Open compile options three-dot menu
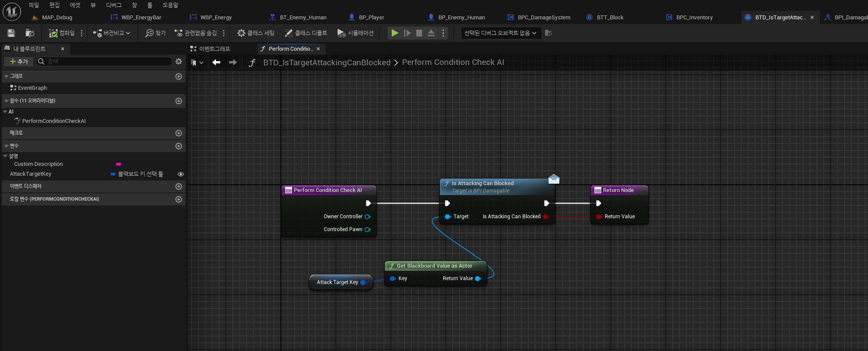The width and height of the screenshot is (868, 351). click(82, 33)
